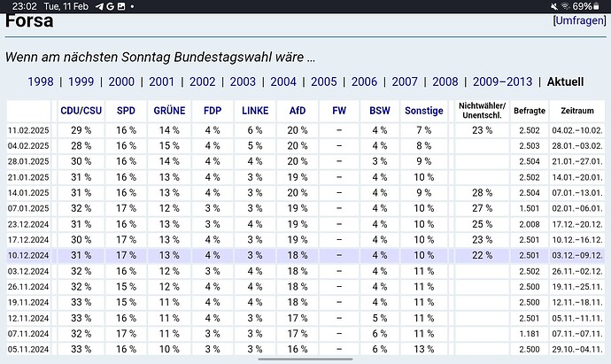611x364 pixels.
Task: Click the BSW column header
Action: [380, 111]
